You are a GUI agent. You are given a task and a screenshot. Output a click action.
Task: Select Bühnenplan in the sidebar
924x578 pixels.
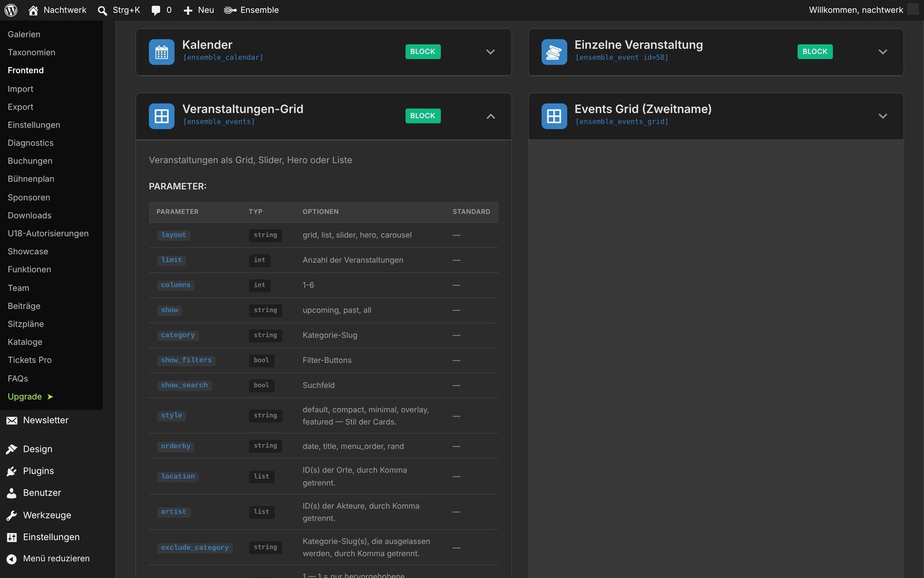(31, 179)
